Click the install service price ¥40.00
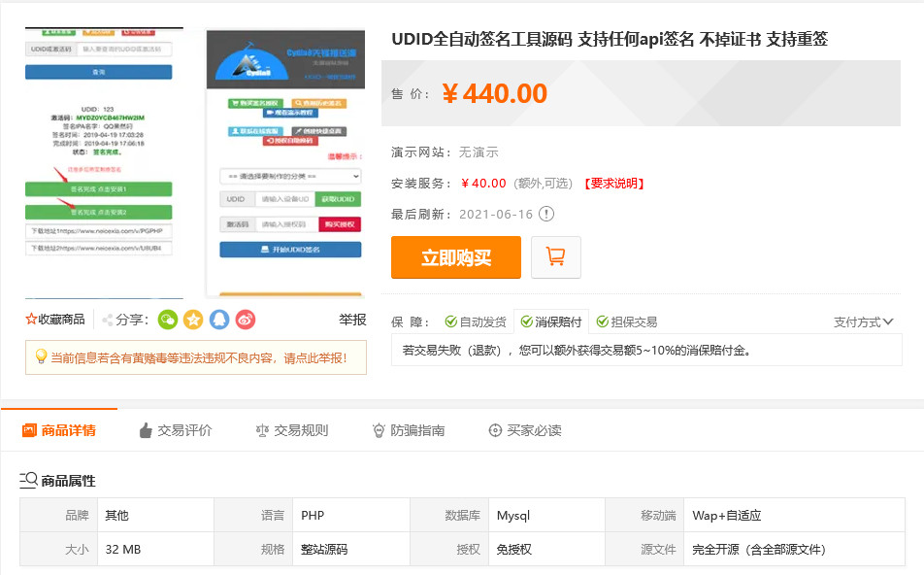924x575 pixels. [483, 184]
